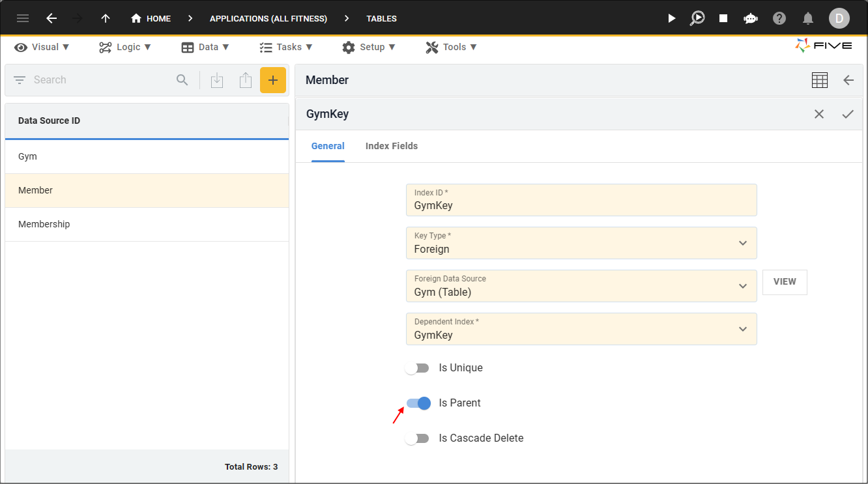Open the Tools menu
868x484 pixels.
coord(451,47)
